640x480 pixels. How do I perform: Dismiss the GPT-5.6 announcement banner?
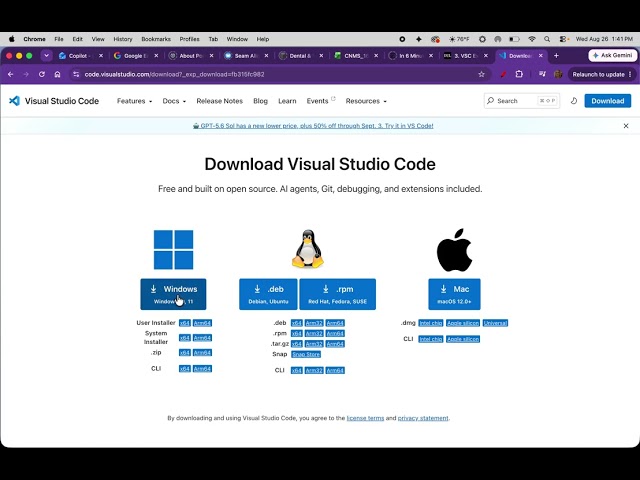click(626, 126)
